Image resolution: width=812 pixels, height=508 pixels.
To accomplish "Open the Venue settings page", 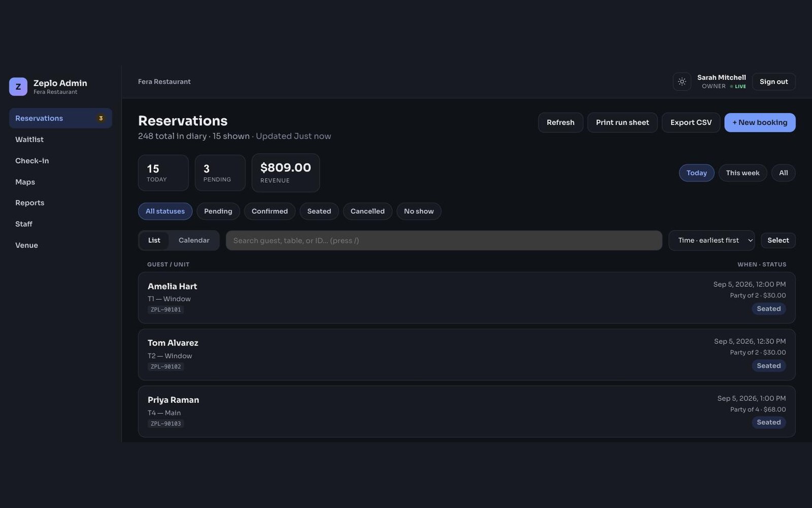I will [60, 245].
